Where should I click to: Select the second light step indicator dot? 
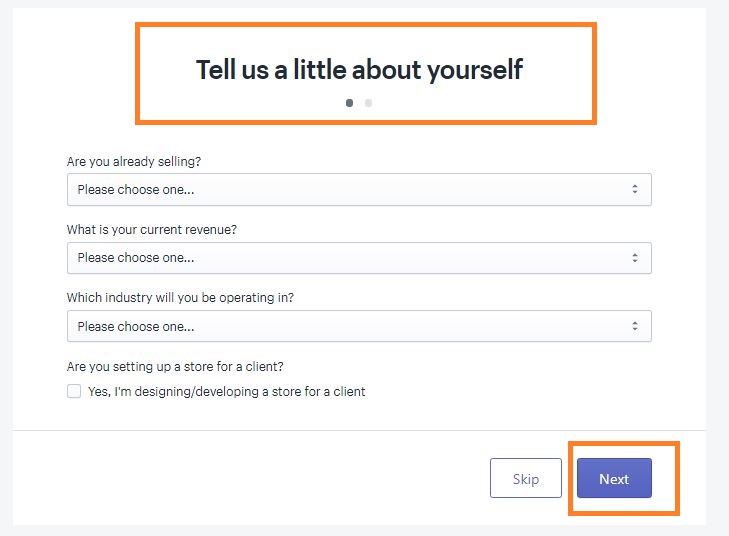(369, 102)
